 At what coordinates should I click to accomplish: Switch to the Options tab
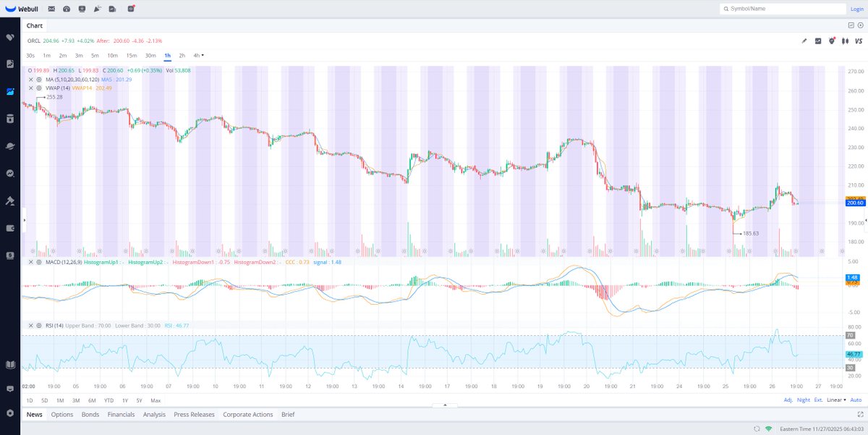coord(62,415)
